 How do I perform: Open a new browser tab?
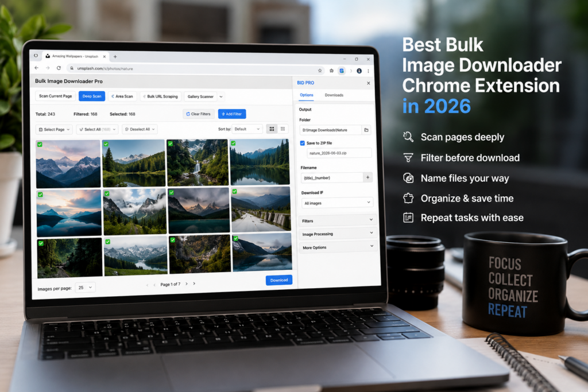(x=115, y=57)
